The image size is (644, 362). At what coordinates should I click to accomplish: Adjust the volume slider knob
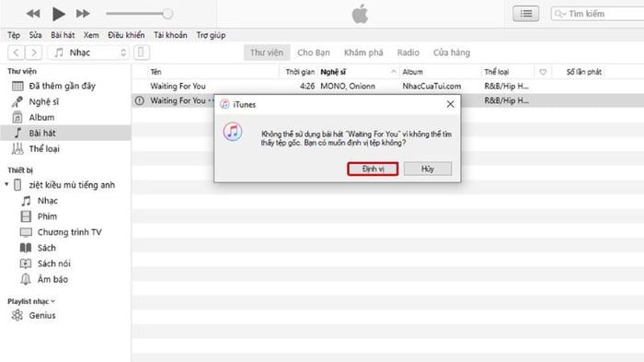(167, 14)
